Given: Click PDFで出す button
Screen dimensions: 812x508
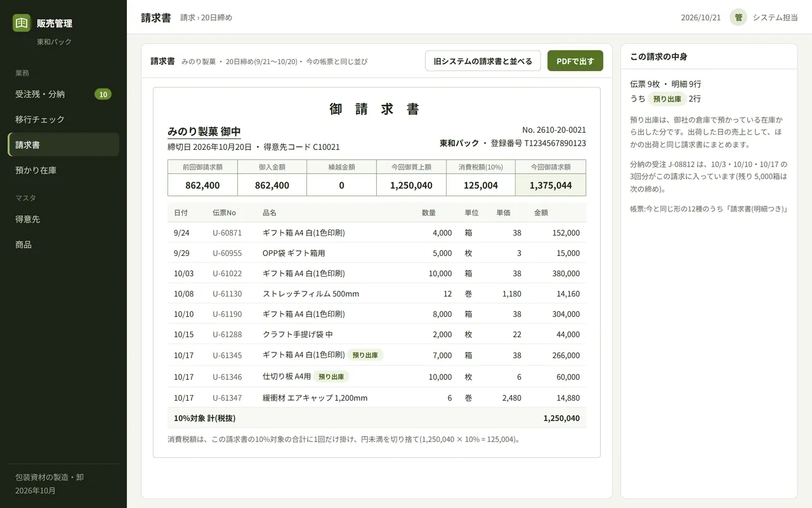Looking at the screenshot, I should click(x=575, y=61).
